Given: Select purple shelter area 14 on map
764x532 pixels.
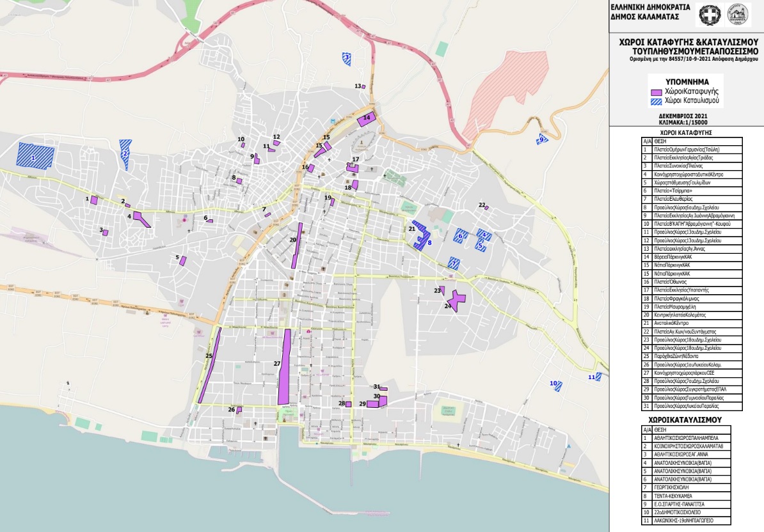Looking at the screenshot, I should click(365, 120).
